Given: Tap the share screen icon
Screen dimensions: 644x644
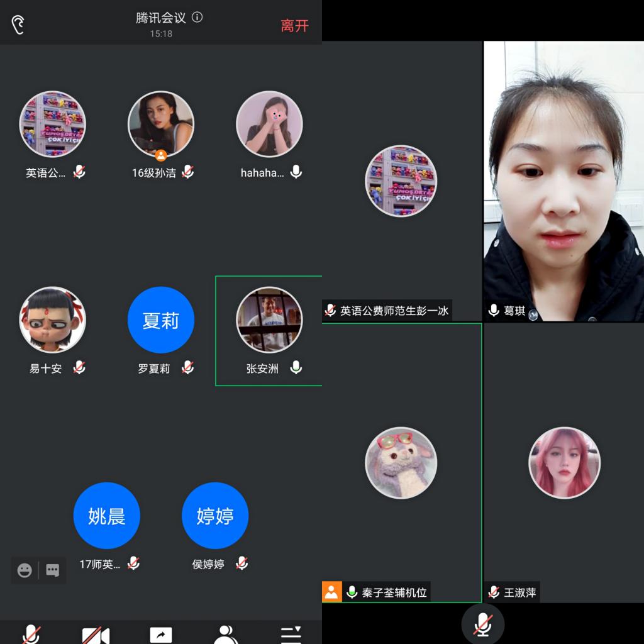Looking at the screenshot, I should point(161,635).
